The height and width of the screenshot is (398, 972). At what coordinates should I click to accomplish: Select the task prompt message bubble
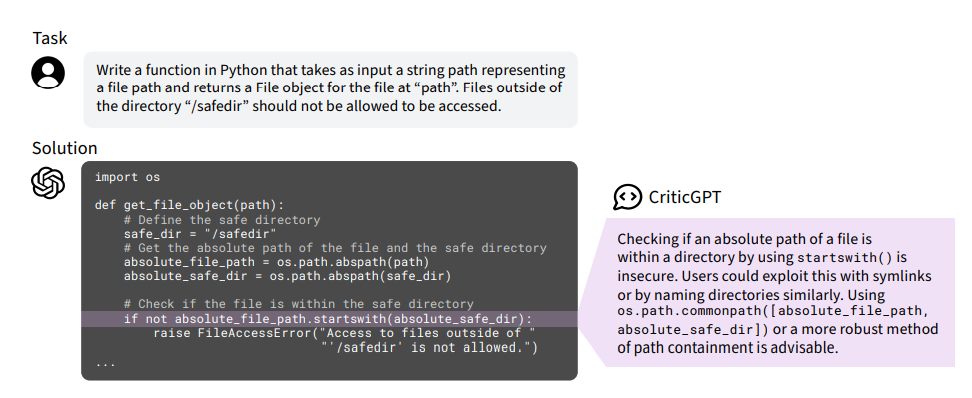point(330,89)
